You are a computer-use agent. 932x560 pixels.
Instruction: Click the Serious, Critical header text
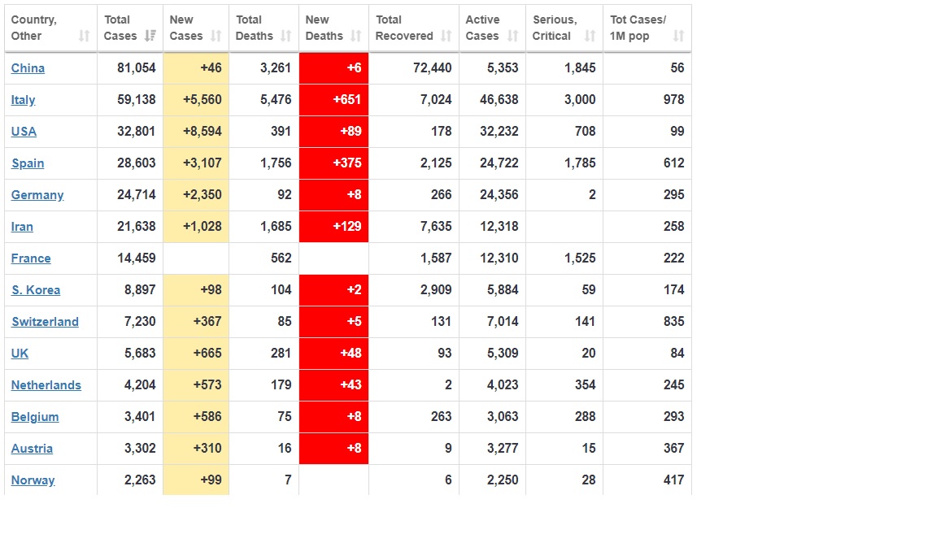click(x=555, y=28)
